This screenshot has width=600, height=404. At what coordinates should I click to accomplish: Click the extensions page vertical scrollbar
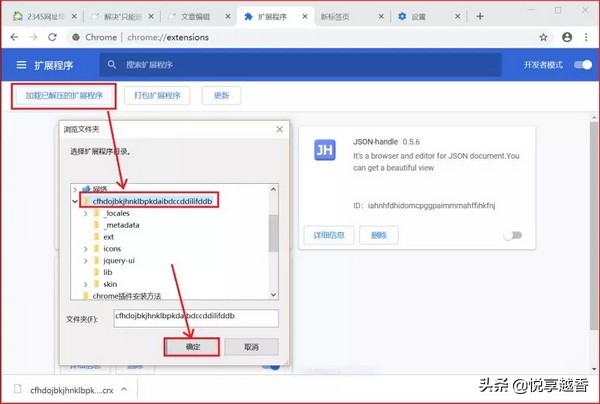pos(594,226)
